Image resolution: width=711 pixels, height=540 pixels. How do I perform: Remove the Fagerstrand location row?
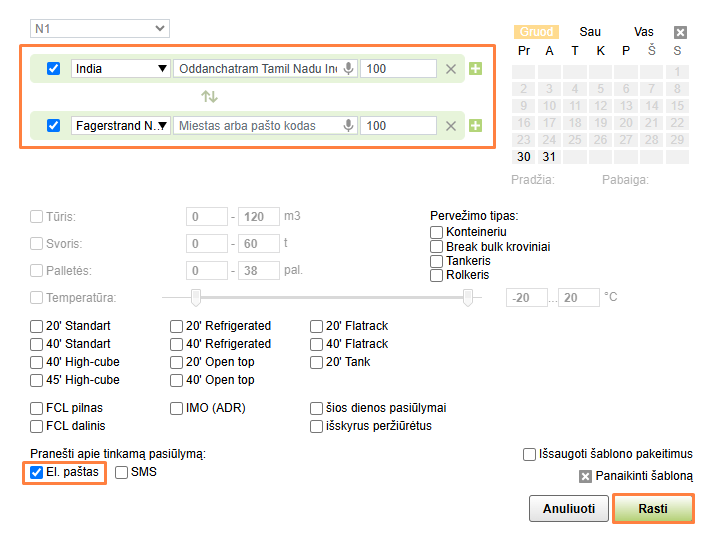point(451,126)
